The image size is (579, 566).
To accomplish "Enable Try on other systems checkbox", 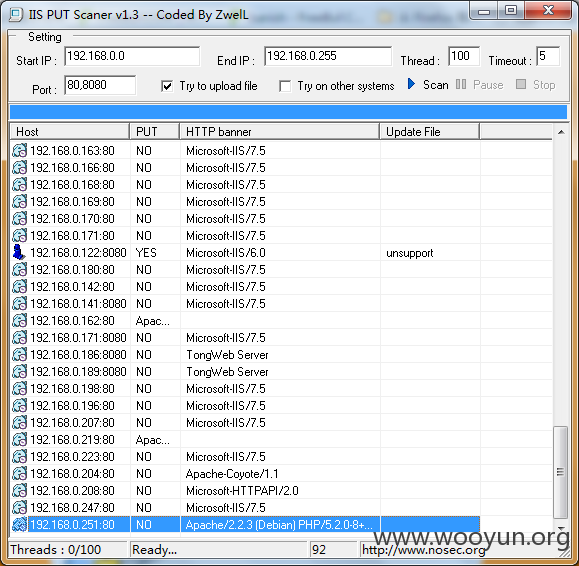I will click(x=285, y=86).
